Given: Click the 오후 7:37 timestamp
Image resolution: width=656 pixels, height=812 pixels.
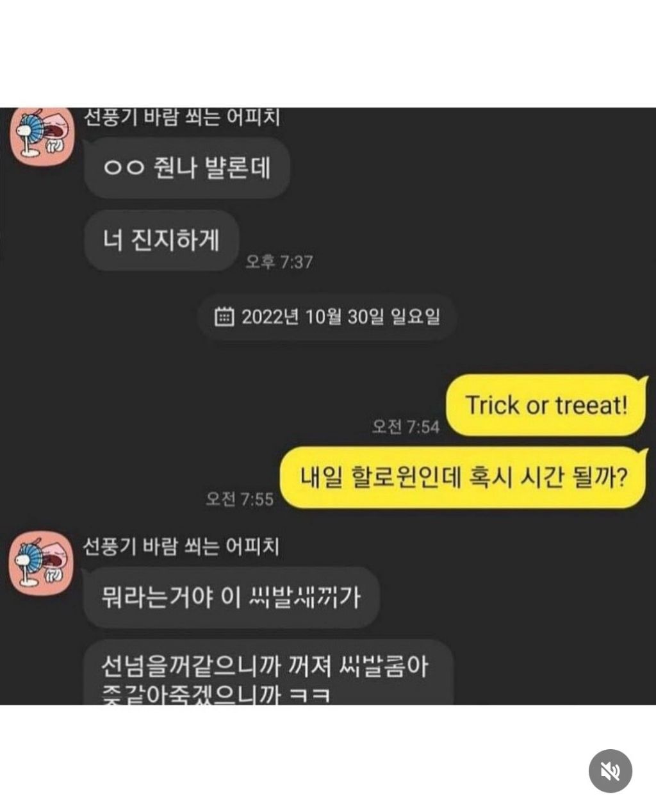Looking at the screenshot, I should coord(279,261).
